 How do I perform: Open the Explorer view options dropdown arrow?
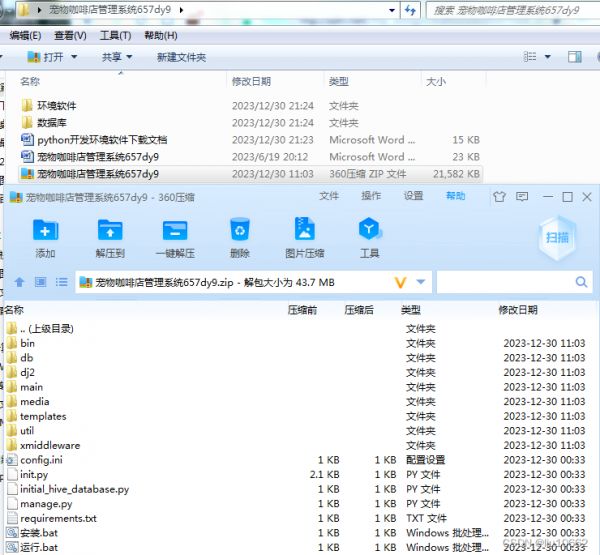click(x=548, y=57)
